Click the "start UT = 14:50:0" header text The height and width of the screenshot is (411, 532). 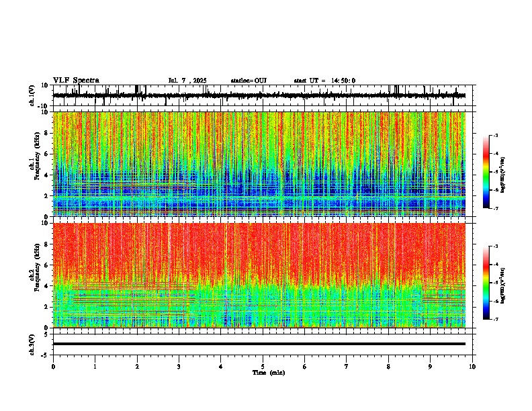(324, 81)
